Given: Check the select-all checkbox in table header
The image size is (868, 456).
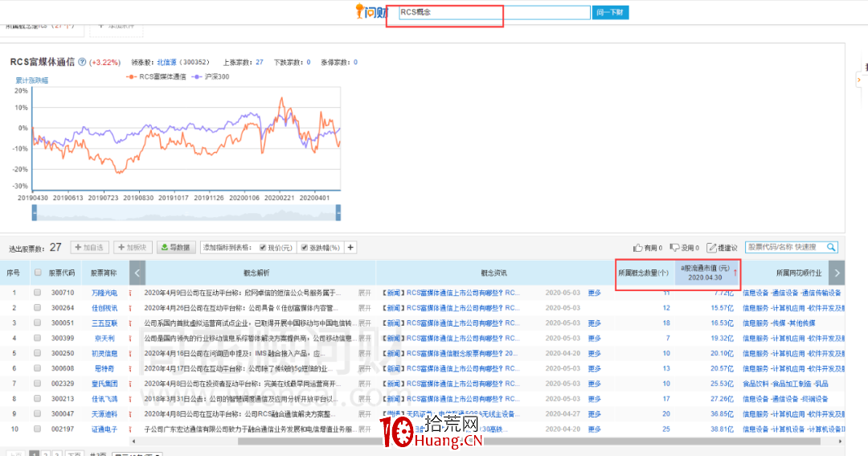Looking at the screenshot, I should [38, 272].
